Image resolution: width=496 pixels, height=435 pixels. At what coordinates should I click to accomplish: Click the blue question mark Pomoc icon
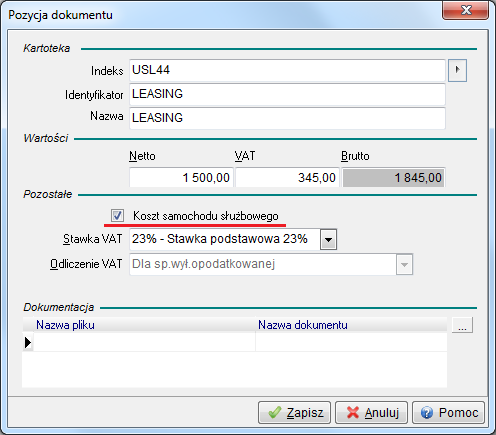click(x=427, y=413)
